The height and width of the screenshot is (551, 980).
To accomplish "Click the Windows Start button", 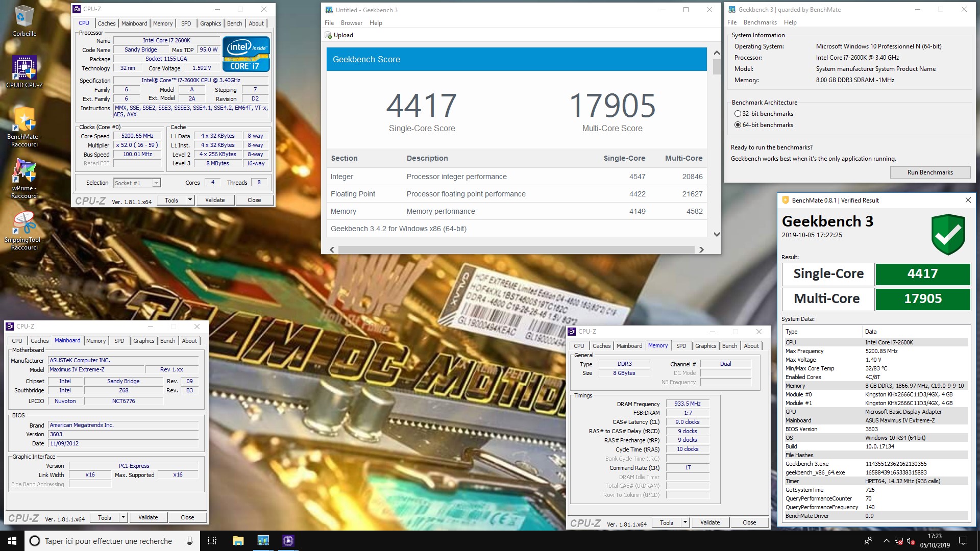I will point(12,541).
